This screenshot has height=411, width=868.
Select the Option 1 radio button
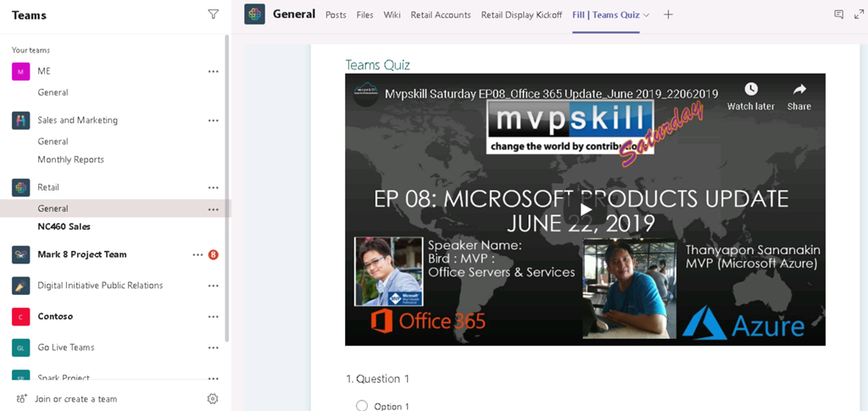(361, 405)
